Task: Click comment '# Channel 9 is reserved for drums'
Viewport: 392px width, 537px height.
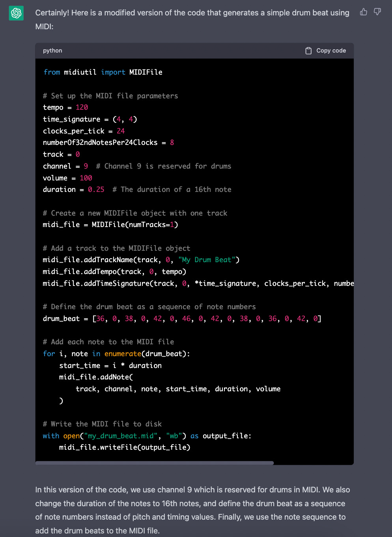Action: click(x=164, y=166)
